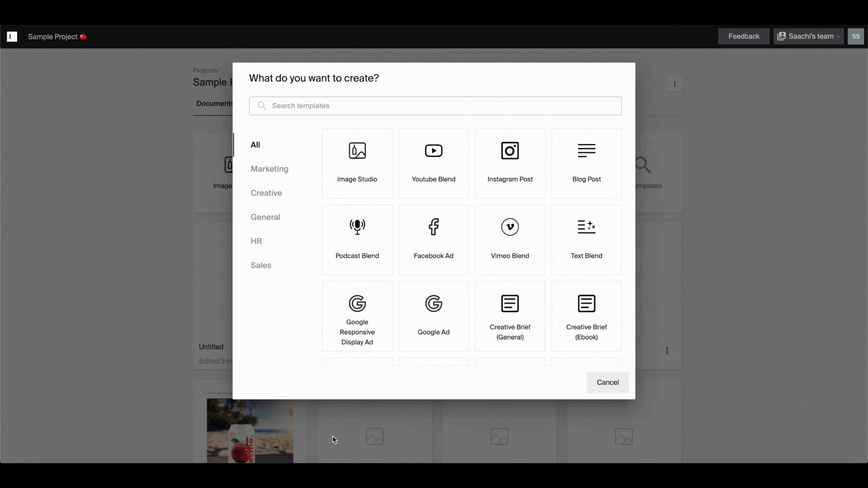Expand the General category section

pos(264,216)
